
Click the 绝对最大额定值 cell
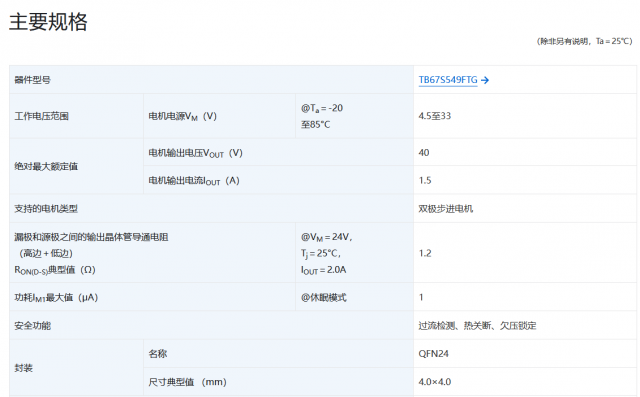pos(76,166)
